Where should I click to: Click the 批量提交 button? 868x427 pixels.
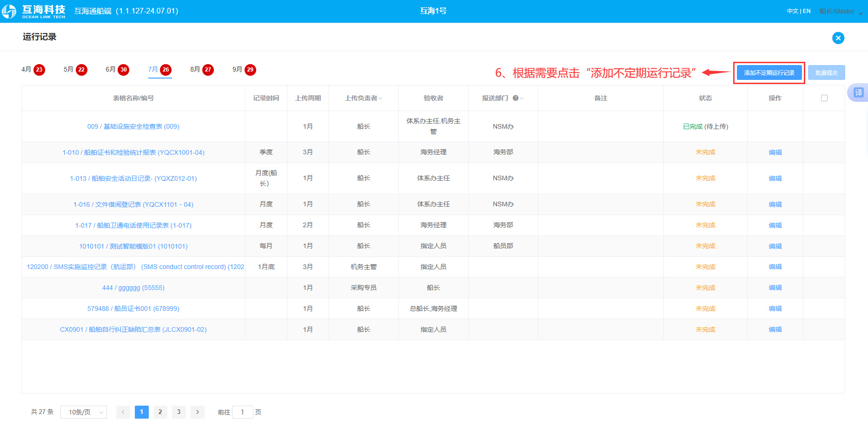coord(826,73)
